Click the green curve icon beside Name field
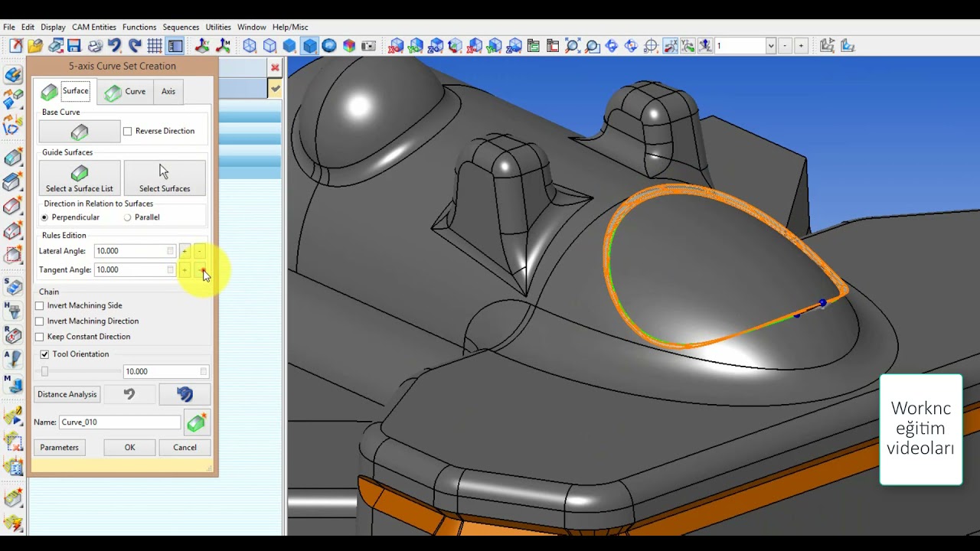This screenshot has height=551, width=980. pyautogui.click(x=196, y=422)
